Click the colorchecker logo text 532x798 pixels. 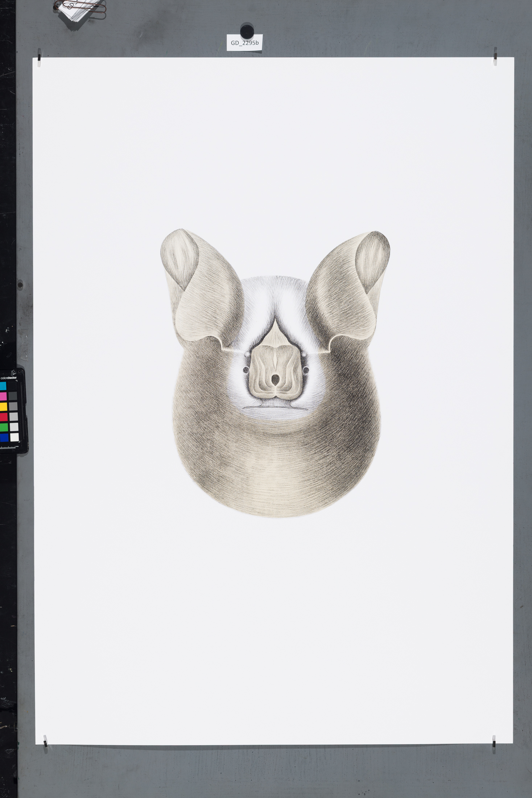tap(8, 378)
